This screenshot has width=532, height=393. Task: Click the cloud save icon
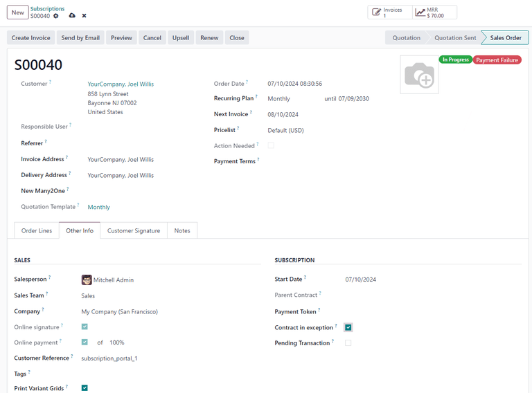pos(72,16)
